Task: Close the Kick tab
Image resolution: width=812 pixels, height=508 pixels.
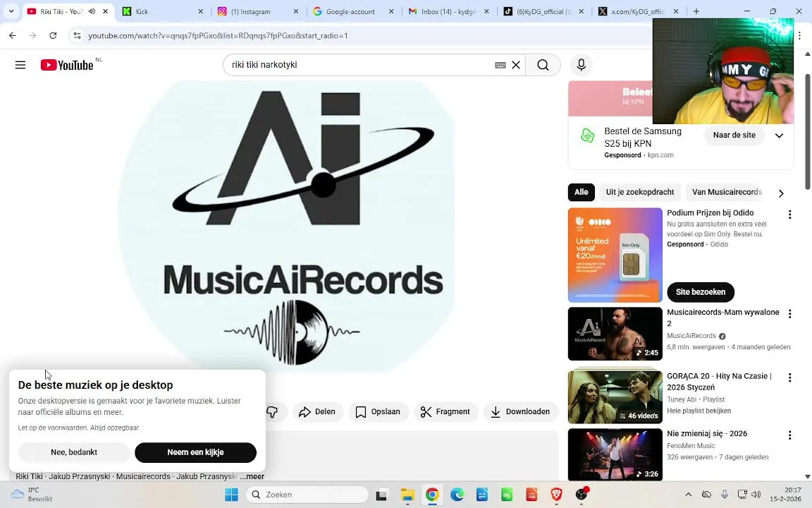Action: pyautogui.click(x=201, y=11)
